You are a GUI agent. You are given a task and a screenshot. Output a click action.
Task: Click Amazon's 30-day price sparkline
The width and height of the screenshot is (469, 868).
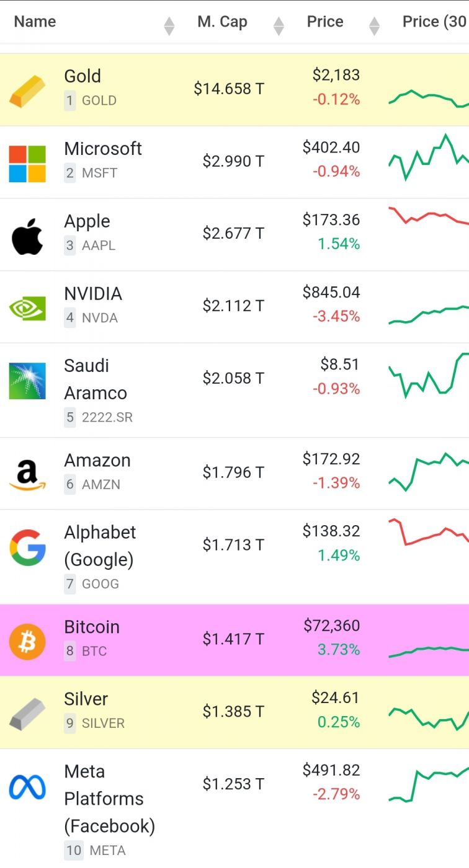pyautogui.click(x=429, y=471)
